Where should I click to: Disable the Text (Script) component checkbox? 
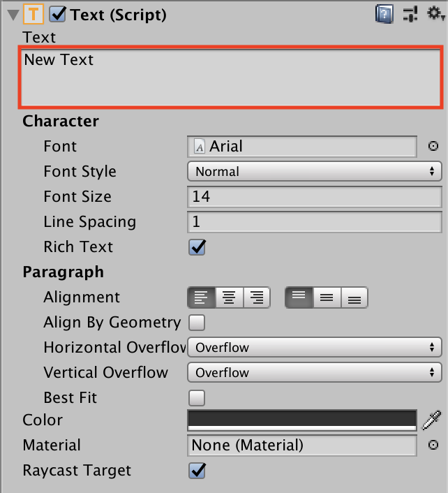[58, 14]
